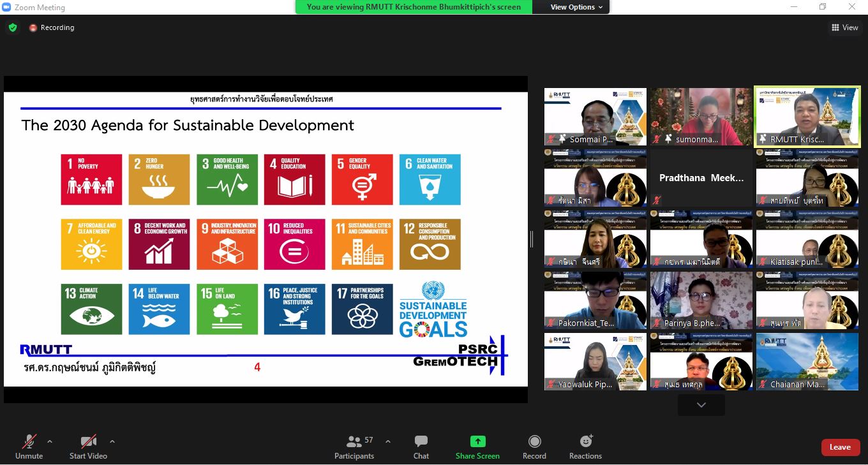Click goal 13 Climate Action tile

(x=91, y=309)
